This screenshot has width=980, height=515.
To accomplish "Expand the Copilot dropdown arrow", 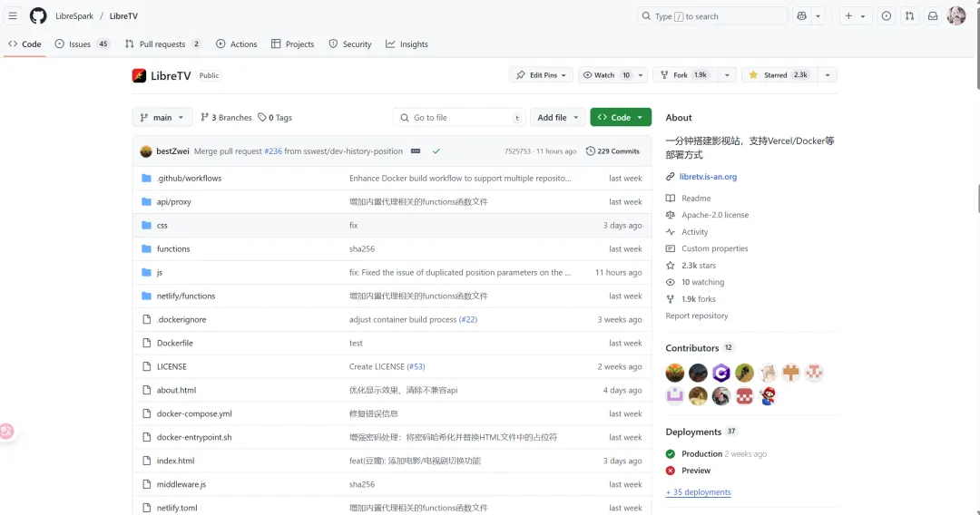I will (x=818, y=16).
